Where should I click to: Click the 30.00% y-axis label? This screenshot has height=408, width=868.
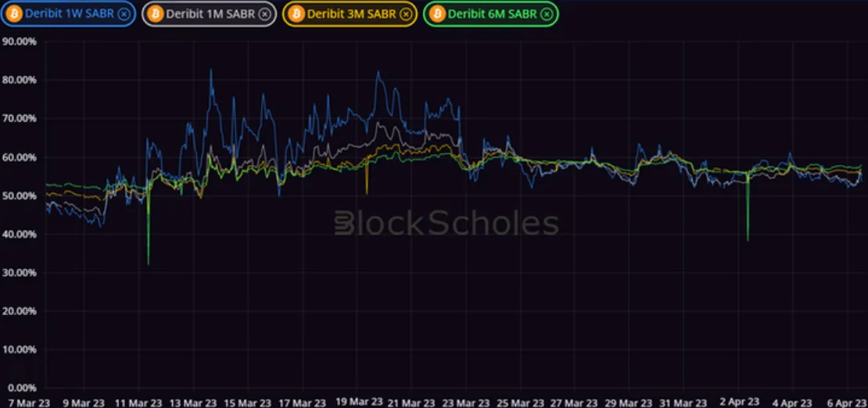pos(20,272)
